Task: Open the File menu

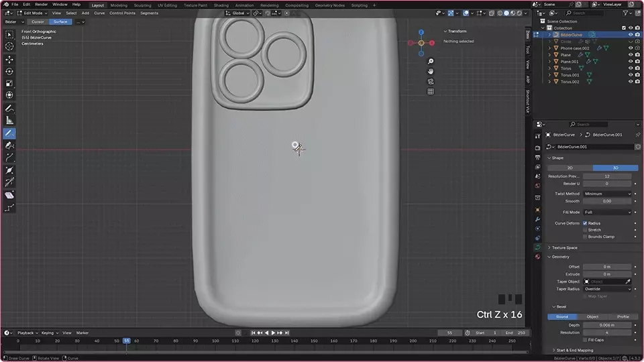Action: [15, 5]
